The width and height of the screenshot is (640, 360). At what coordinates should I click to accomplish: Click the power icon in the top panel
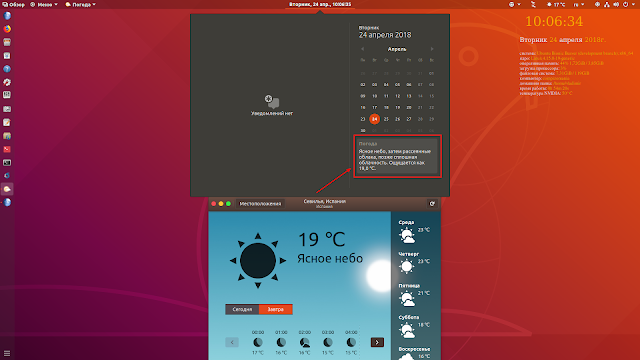pos(625,4)
